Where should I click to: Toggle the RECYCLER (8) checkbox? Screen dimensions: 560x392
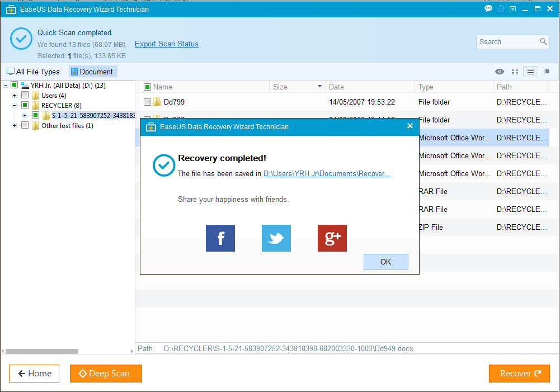pyautogui.click(x=25, y=105)
